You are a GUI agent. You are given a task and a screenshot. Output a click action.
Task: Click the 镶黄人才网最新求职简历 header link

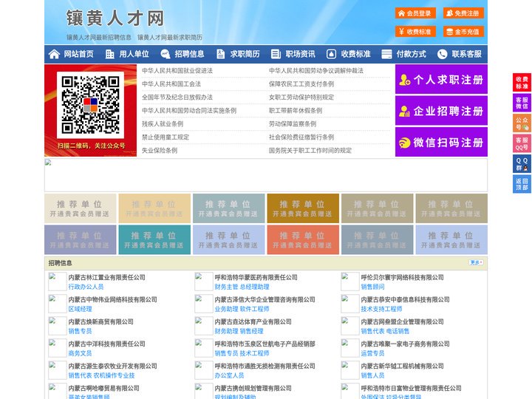170,38
